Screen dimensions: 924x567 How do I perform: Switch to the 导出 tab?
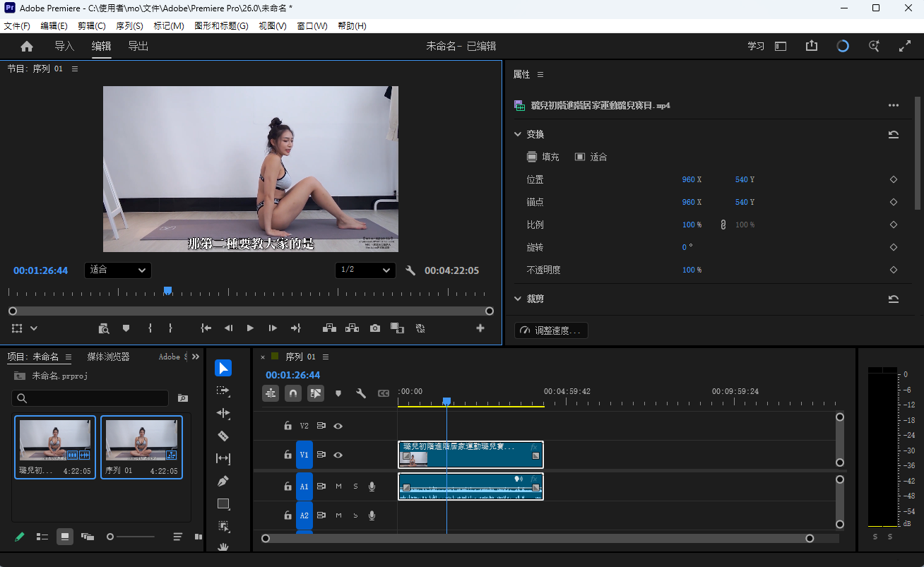[138, 46]
